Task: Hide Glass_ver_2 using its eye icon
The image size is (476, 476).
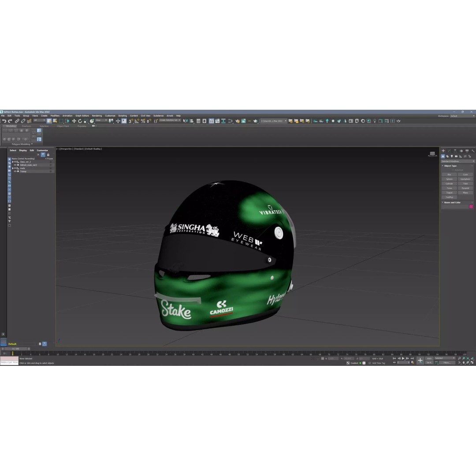Action: point(15,162)
